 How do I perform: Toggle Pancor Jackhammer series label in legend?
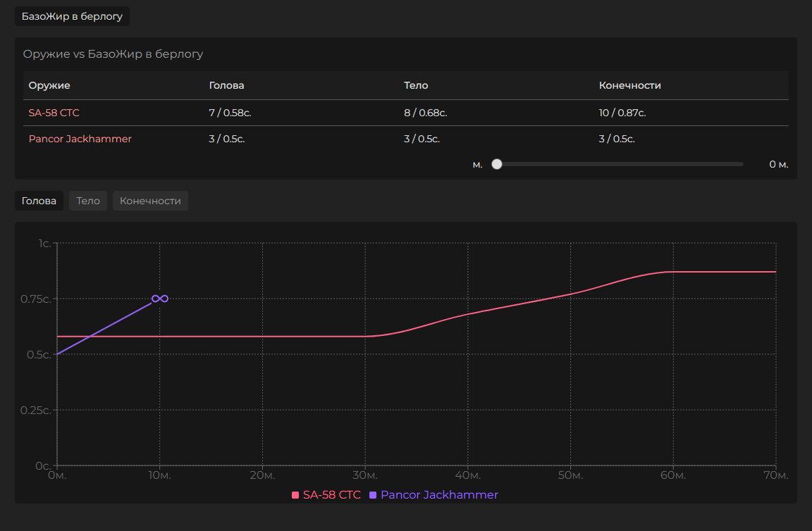point(439,495)
